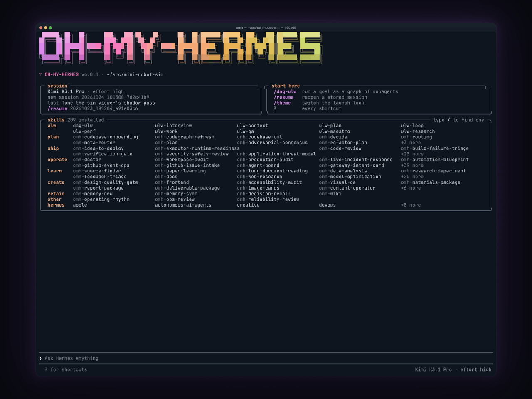
Task: Click the omh-memory-sync skill
Action: [x=176, y=194]
